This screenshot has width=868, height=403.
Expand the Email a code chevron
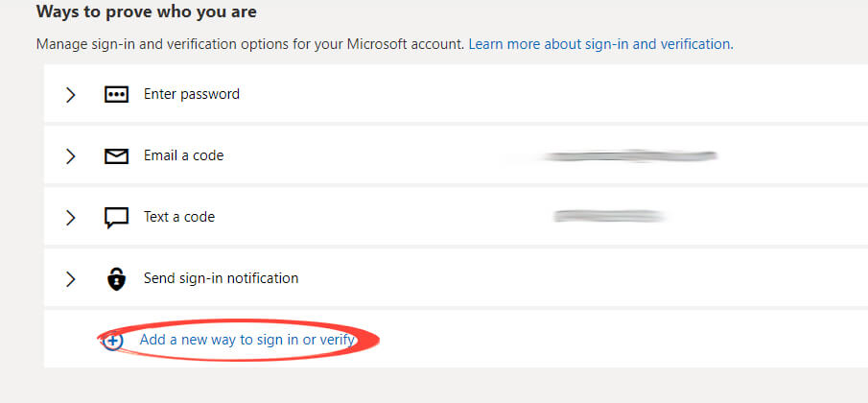(x=70, y=156)
